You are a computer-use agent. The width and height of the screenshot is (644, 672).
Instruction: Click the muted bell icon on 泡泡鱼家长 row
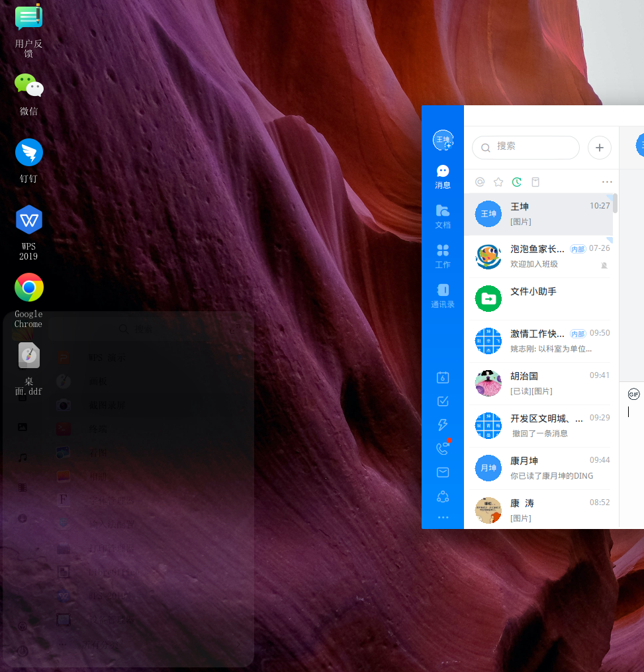pos(604,265)
